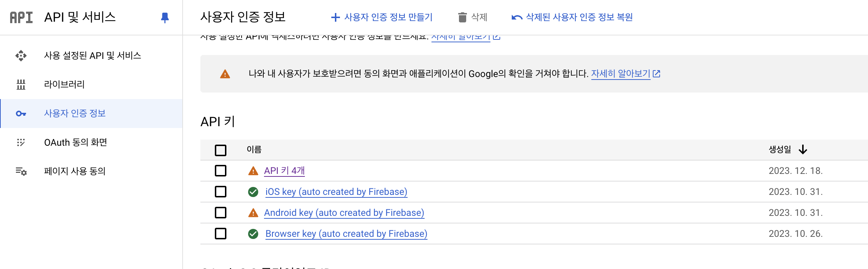Click the sort arrow next to 생성일

click(803, 150)
